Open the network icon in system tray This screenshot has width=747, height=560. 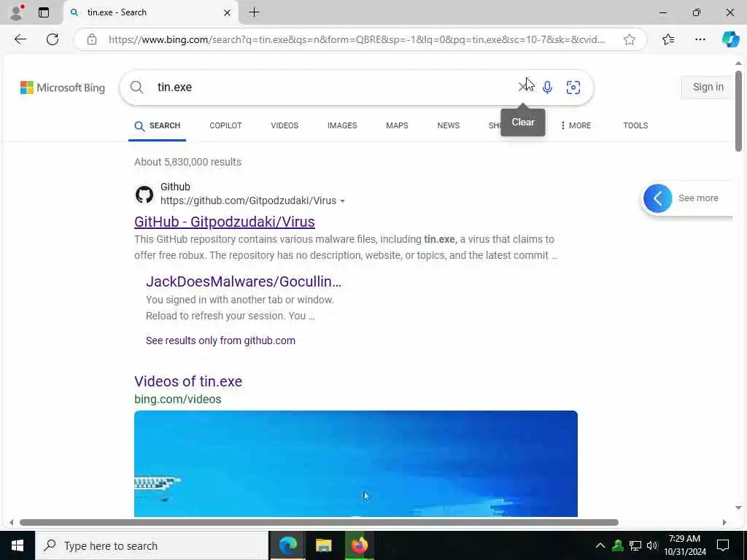pyautogui.click(x=635, y=545)
